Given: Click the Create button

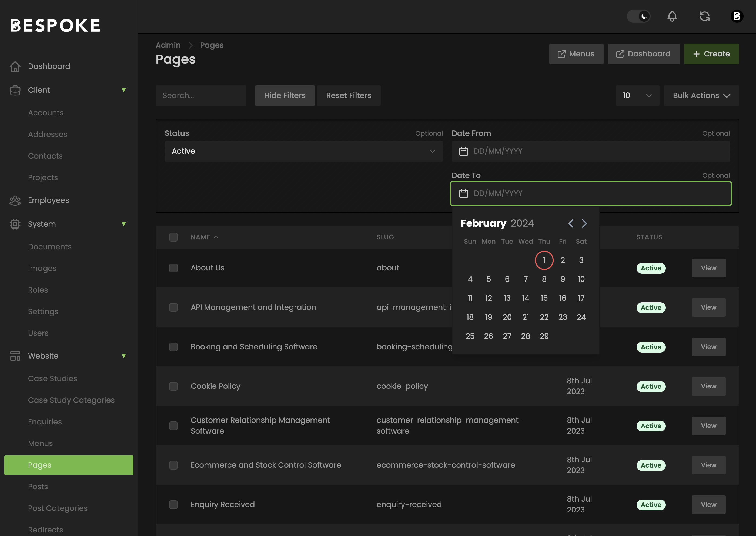Looking at the screenshot, I should pyautogui.click(x=711, y=54).
